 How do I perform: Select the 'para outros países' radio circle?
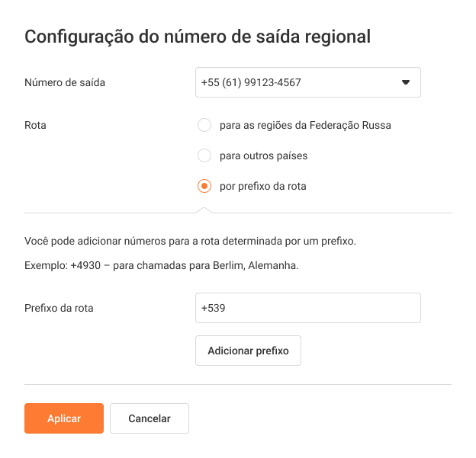coord(204,155)
